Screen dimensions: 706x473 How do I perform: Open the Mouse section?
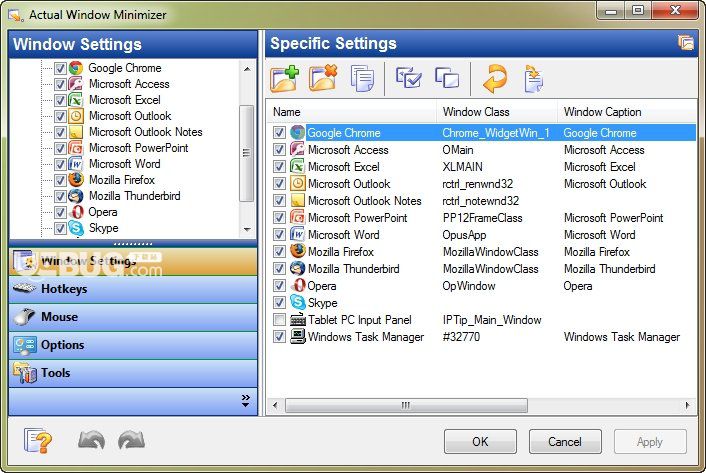click(133, 317)
